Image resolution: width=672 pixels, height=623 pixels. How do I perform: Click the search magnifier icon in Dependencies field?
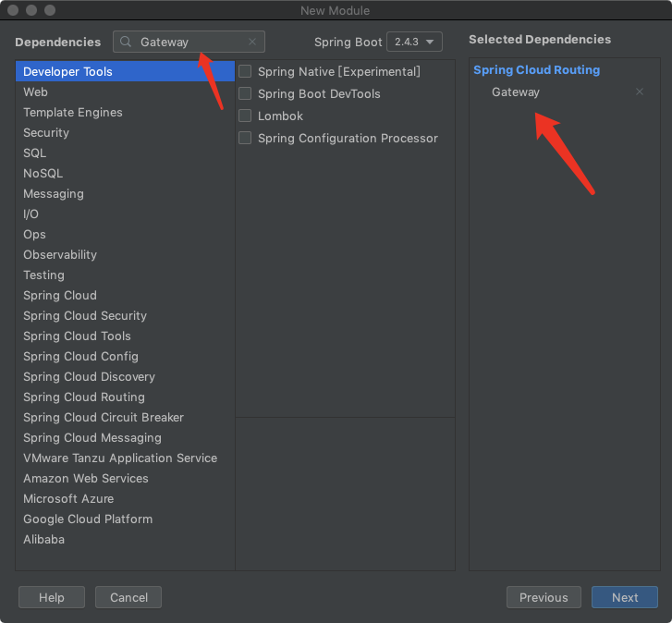(126, 42)
